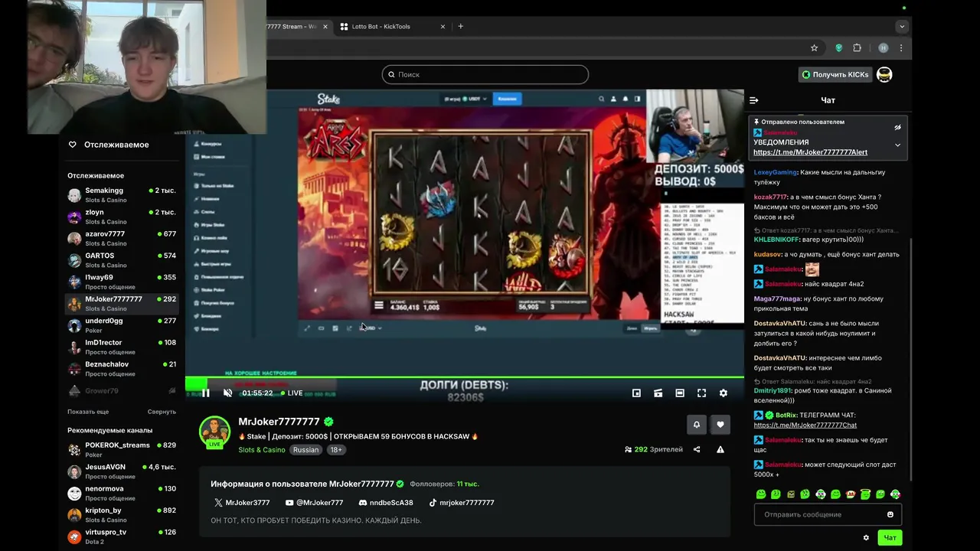Click Показать еще to show more channels

click(x=88, y=412)
